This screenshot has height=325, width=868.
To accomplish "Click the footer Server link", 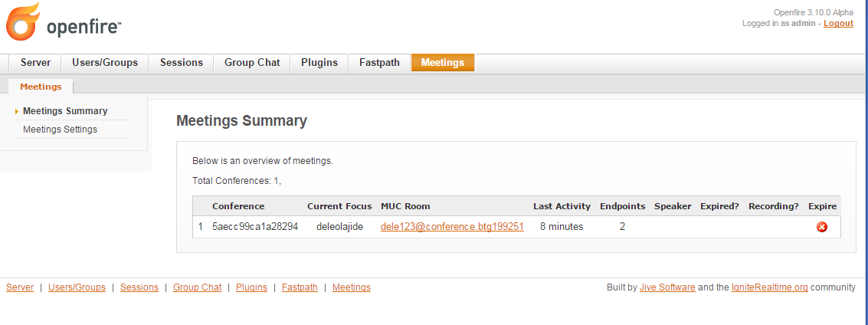I will [20, 287].
